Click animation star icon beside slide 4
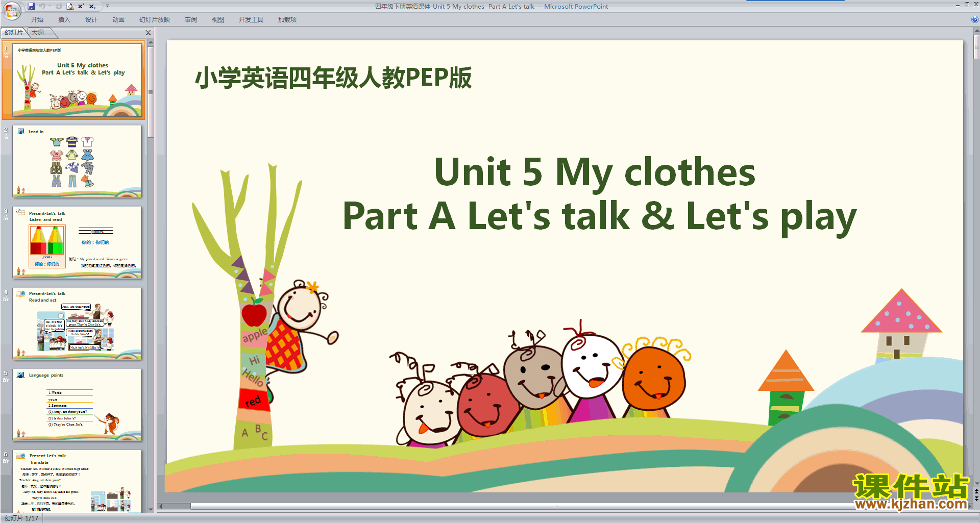The width and height of the screenshot is (980, 523). (6, 298)
